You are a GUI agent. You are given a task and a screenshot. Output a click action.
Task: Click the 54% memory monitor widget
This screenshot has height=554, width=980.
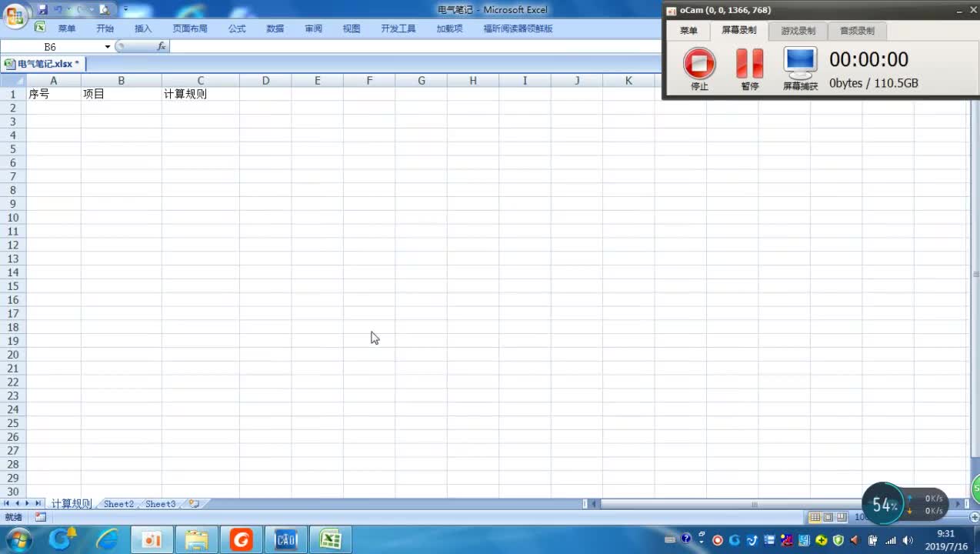885,505
